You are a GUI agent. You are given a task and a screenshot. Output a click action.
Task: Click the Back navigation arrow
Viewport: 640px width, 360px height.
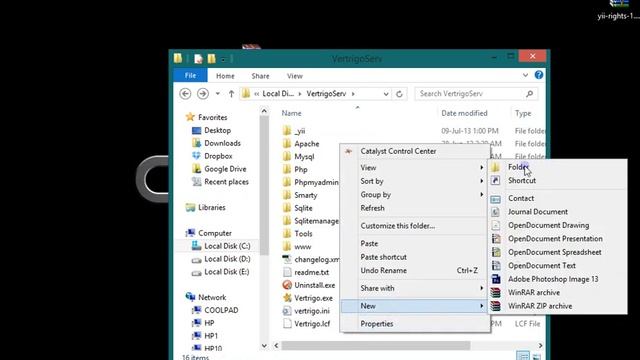tap(185, 93)
